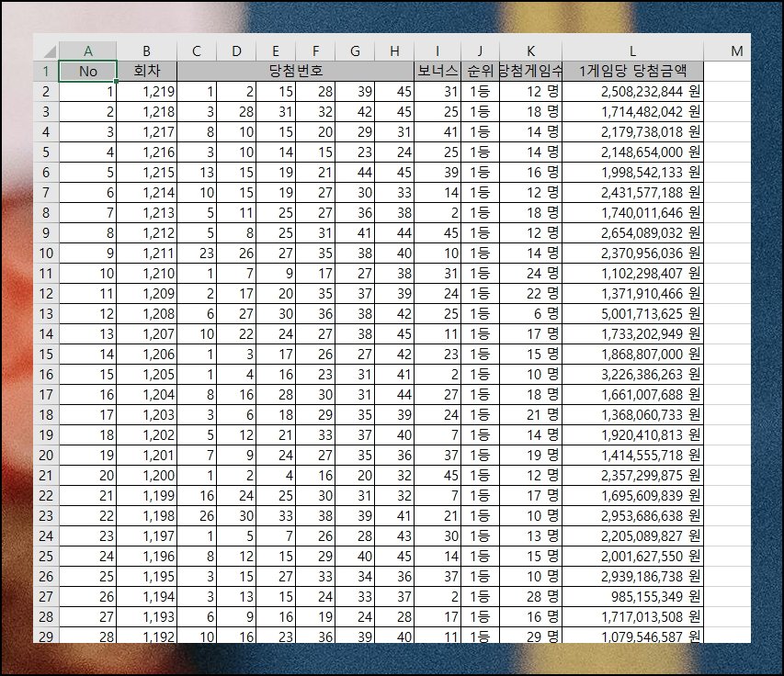Click winners cell '19 명'

tap(531, 456)
